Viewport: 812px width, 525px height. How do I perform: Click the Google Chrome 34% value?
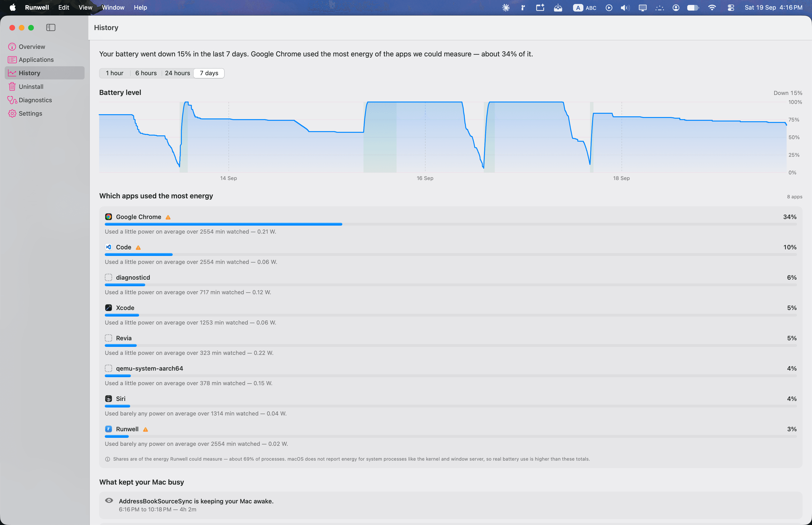point(789,217)
